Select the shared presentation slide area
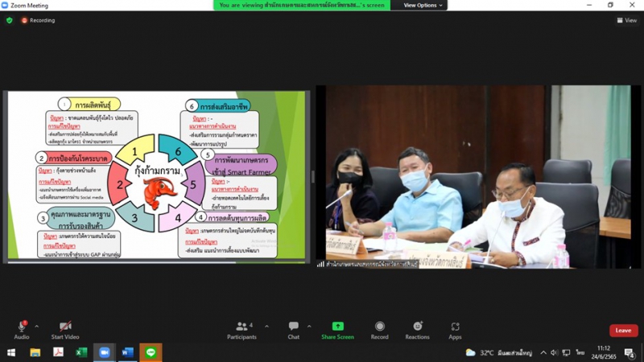Image resolution: width=644 pixels, height=362 pixels. point(158,176)
